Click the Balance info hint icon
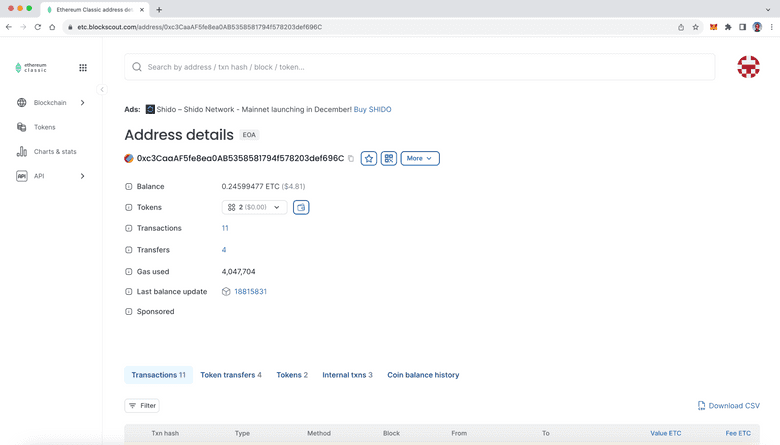The image size is (780, 445). click(x=128, y=187)
